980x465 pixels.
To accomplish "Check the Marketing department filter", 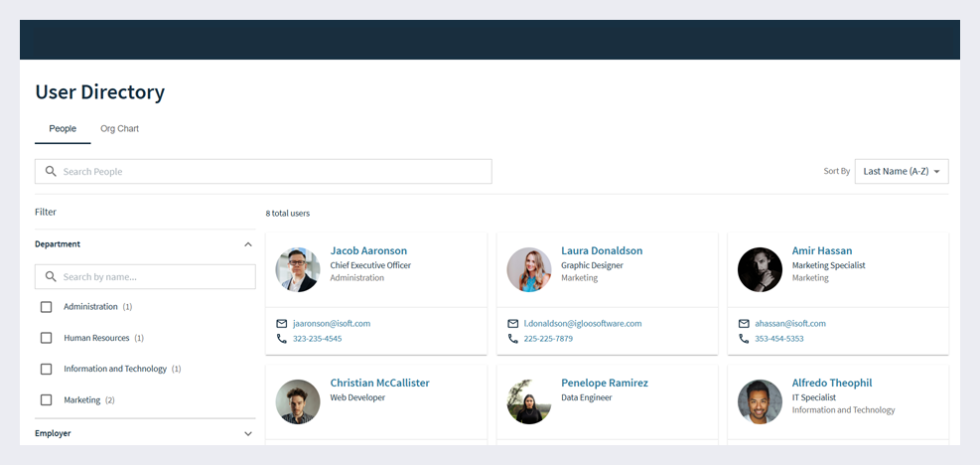I will coord(47,399).
